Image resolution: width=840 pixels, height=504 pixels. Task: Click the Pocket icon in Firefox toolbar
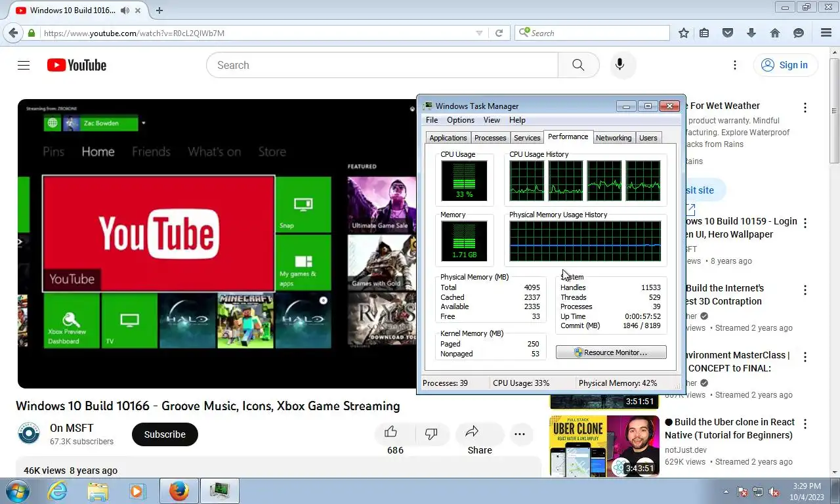728,33
